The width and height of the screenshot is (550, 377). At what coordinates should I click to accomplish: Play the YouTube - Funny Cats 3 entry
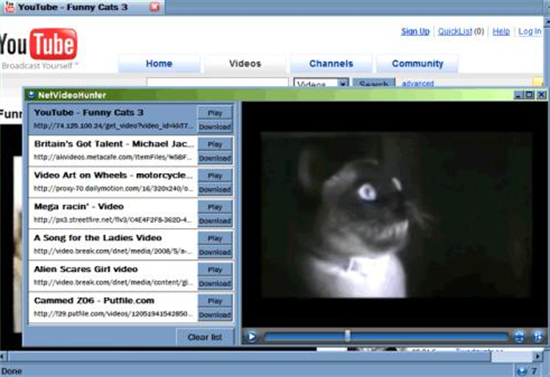click(x=215, y=113)
